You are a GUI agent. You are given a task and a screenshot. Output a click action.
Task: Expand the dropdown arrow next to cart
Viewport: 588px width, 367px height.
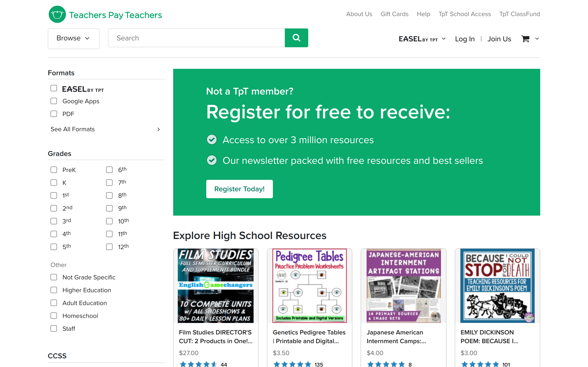pyautogui.click(x=537, y=39)
